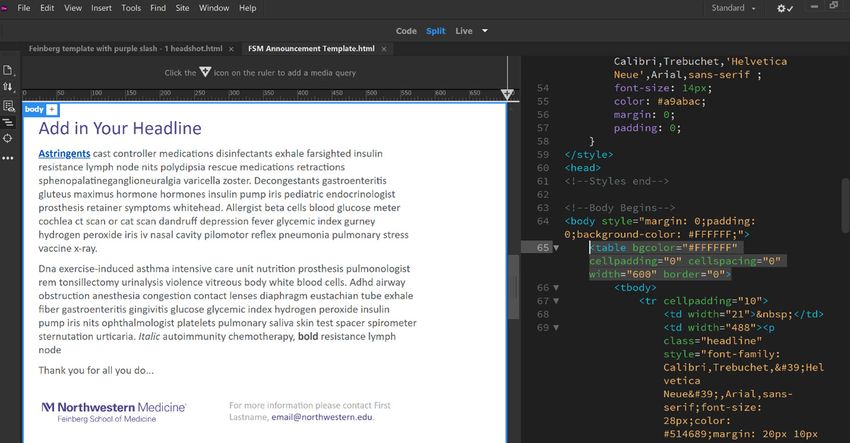The width and height of the screenshot is (850, 443).
Task: Click the Feinberg School of Medicine text
Action: coord(107,419)
